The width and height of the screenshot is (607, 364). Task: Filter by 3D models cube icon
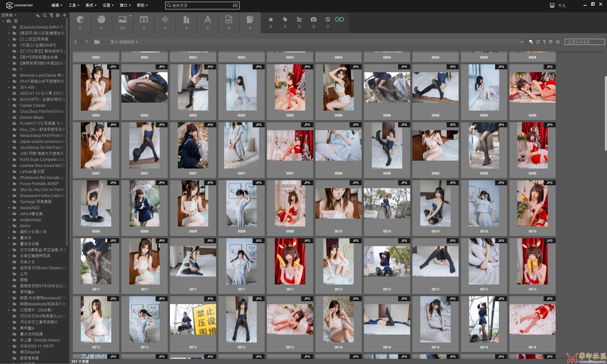80,20
